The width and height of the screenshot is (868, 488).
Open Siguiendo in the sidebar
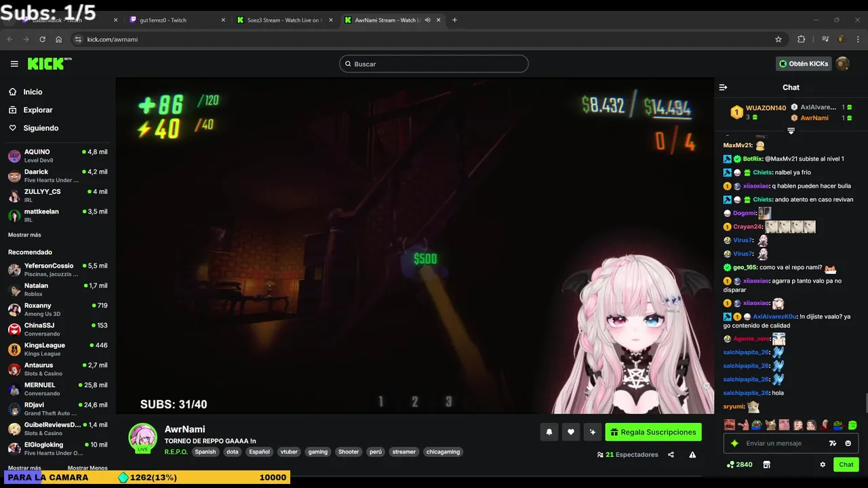pyautogui.click(x=41, y=128)
